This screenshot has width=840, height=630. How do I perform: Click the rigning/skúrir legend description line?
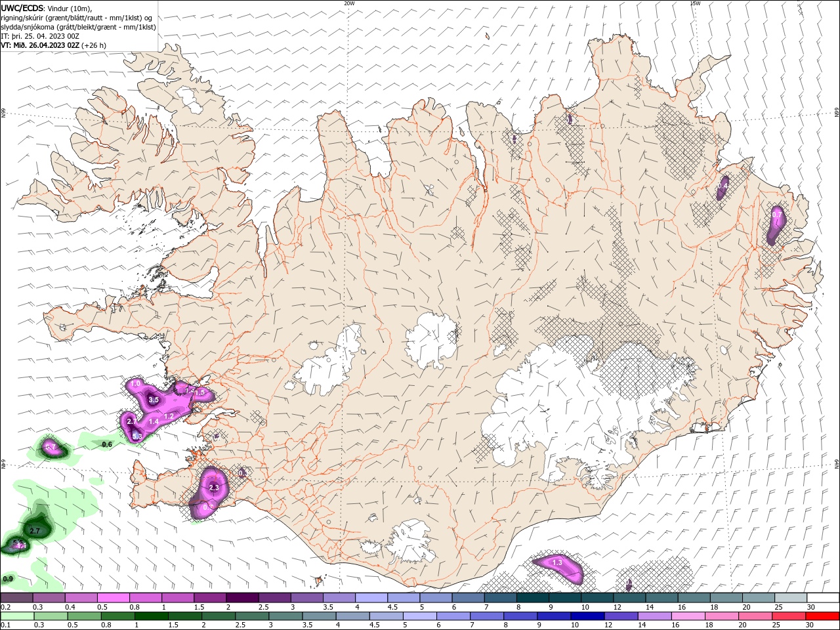77,18
